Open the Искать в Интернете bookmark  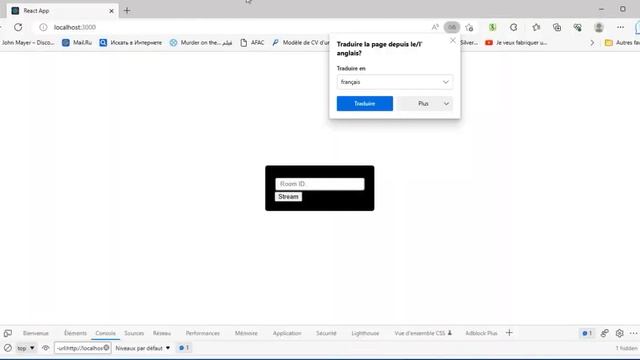131,42
